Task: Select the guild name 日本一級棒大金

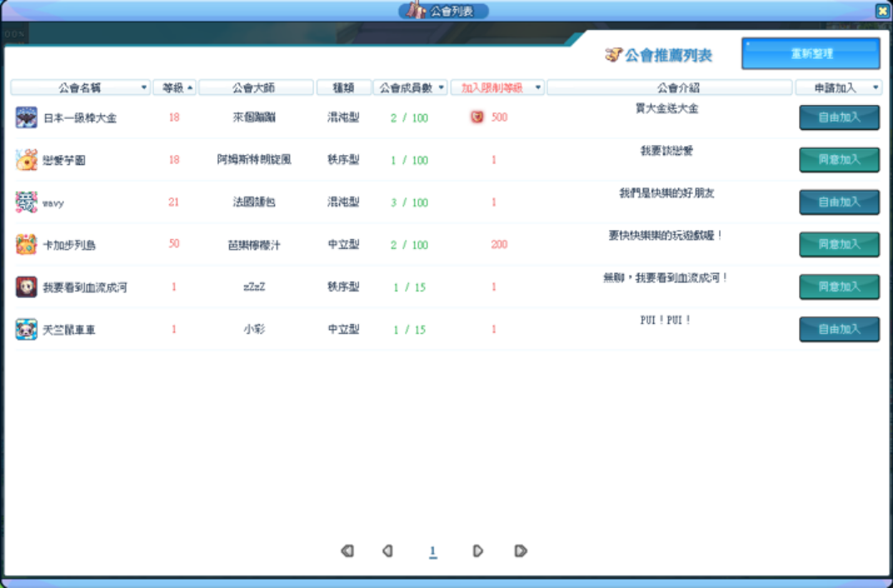Action: tap(80, 117)
